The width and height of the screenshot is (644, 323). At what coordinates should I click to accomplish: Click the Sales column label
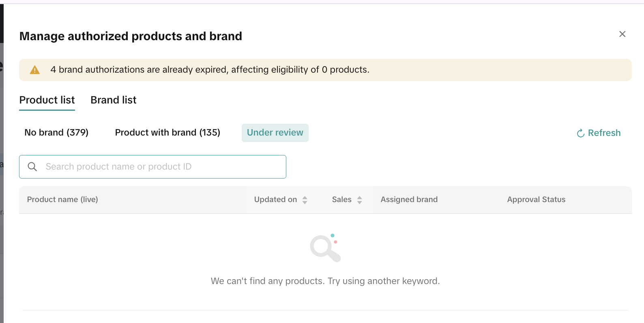click(341, 200)
